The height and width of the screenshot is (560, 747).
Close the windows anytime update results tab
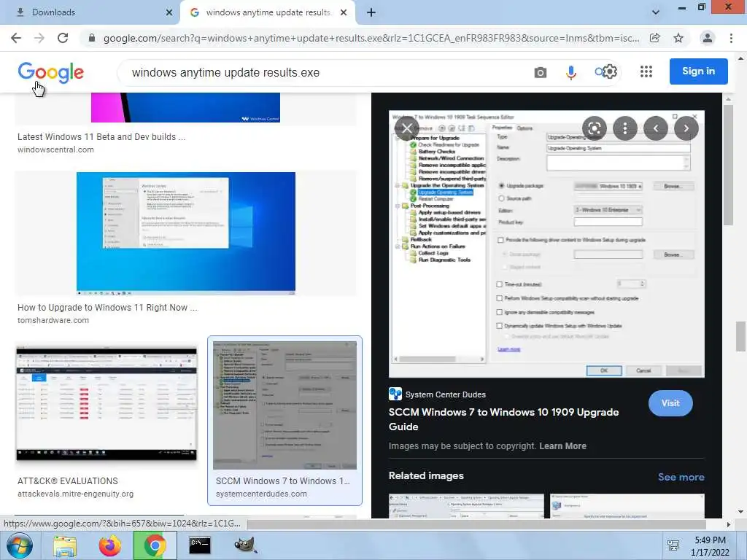344,12
